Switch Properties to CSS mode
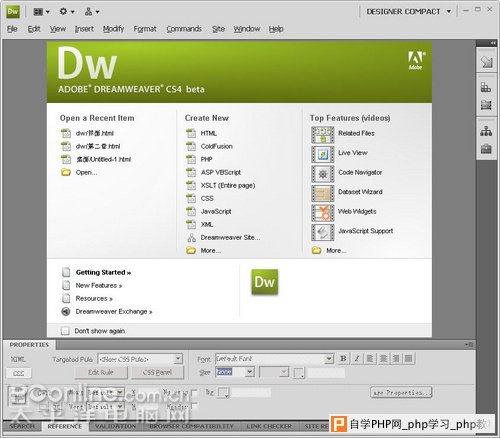 click(x=19, y=373)
